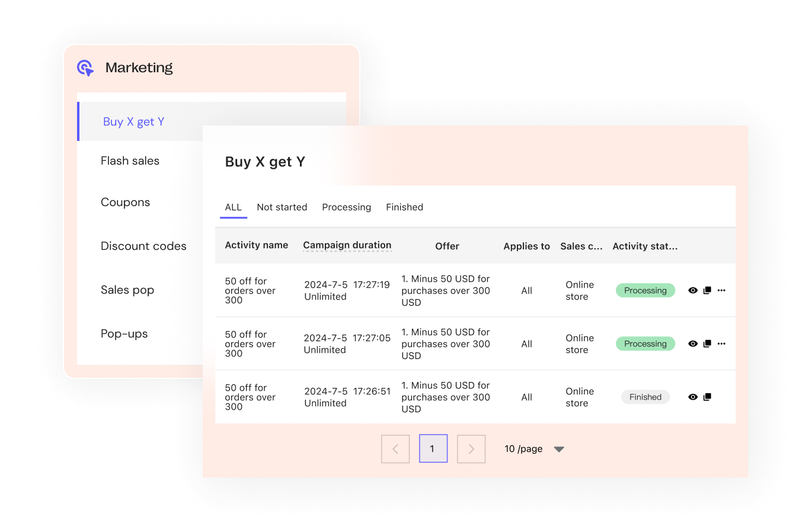
Task: Duplicate the first campaign with copy icon
Action: (707, 291)
